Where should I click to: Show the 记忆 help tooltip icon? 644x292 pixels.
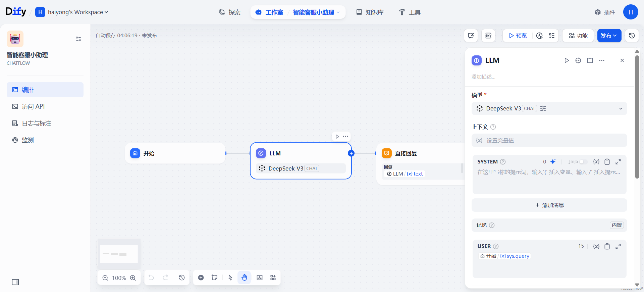click(492, 225)
